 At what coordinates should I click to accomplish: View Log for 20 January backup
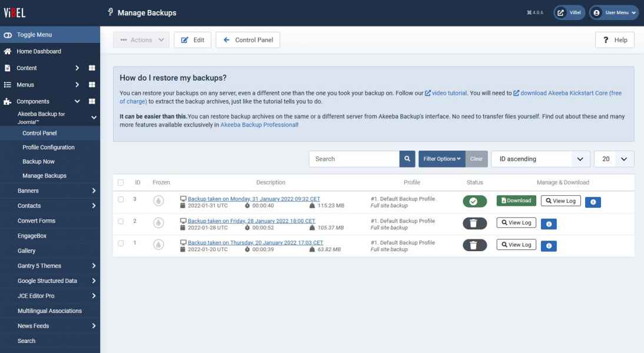[516, 245]
